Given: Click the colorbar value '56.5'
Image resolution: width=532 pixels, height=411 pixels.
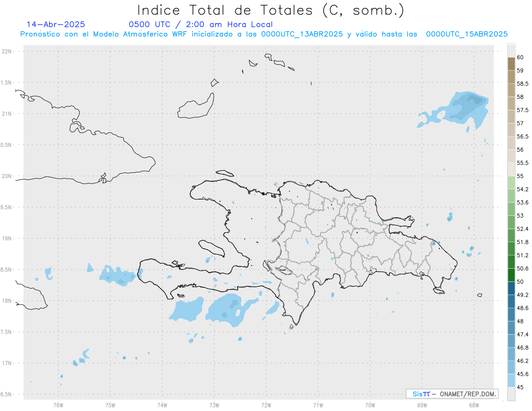Looking at the screenshot, I should click(x=523, y=137).
